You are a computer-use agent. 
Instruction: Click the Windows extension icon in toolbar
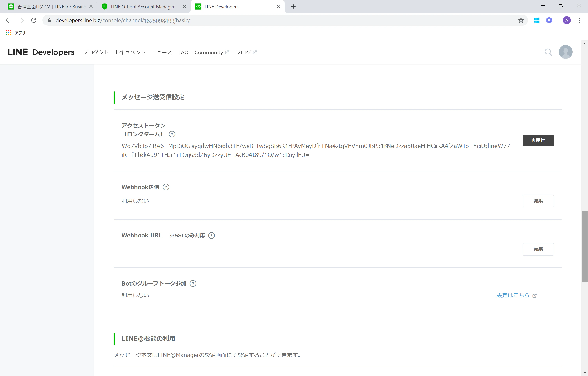(536, 20)
